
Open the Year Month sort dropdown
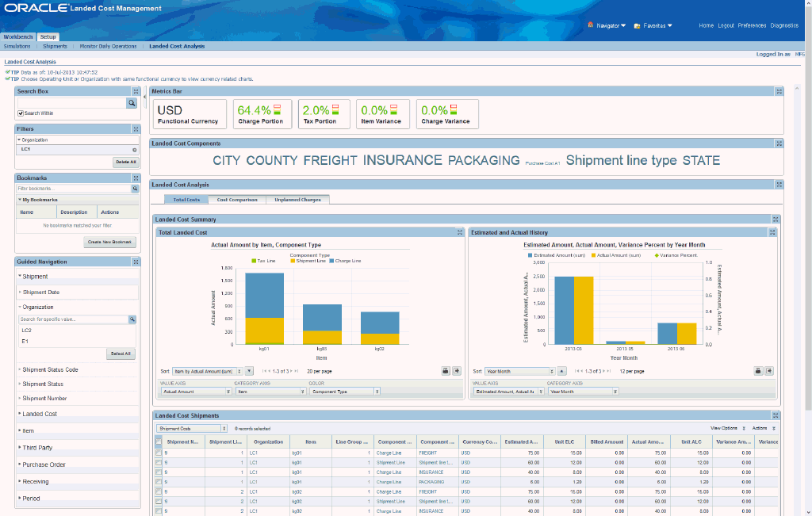(x=520, y=372)
